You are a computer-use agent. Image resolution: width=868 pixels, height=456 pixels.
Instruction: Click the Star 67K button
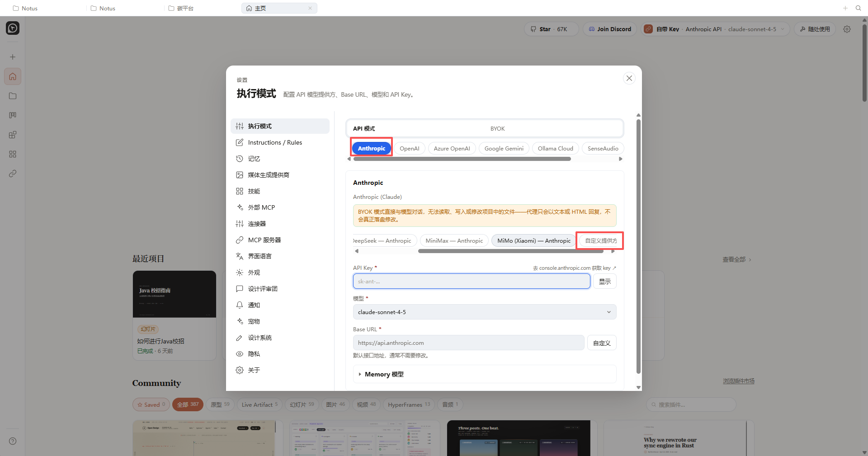click(x=552, y=29)
